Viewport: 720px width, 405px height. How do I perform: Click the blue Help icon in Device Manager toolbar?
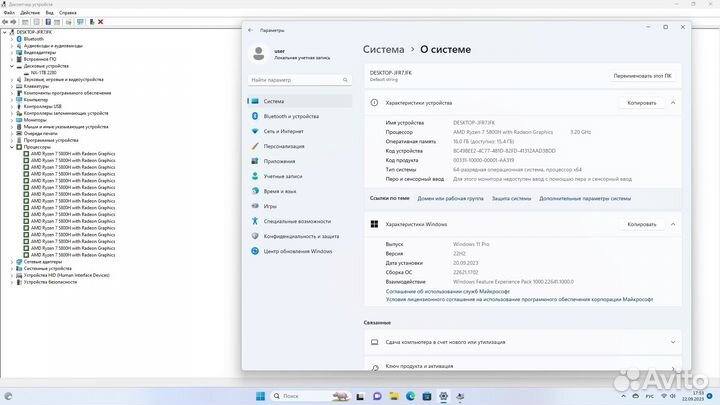tap(48, 22)
